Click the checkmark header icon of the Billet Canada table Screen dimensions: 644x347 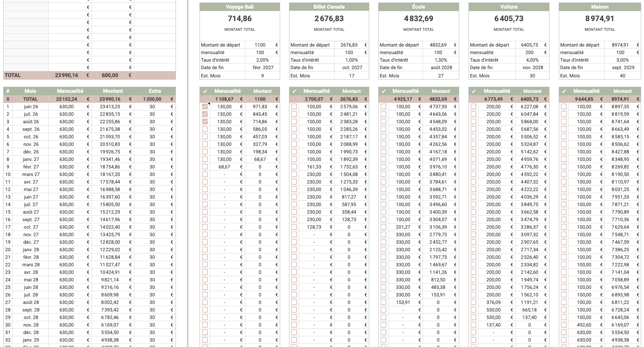pyautogui.click(x=294, y=91)
